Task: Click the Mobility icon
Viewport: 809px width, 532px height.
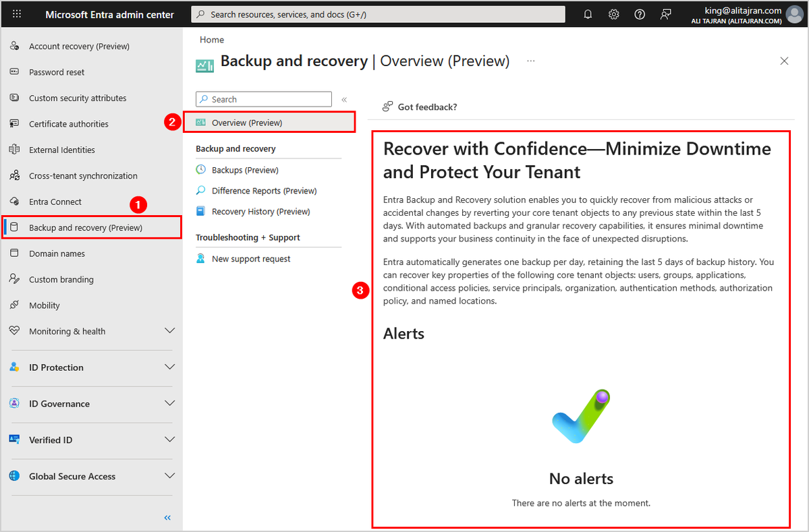Action: [x=14, y=305]
